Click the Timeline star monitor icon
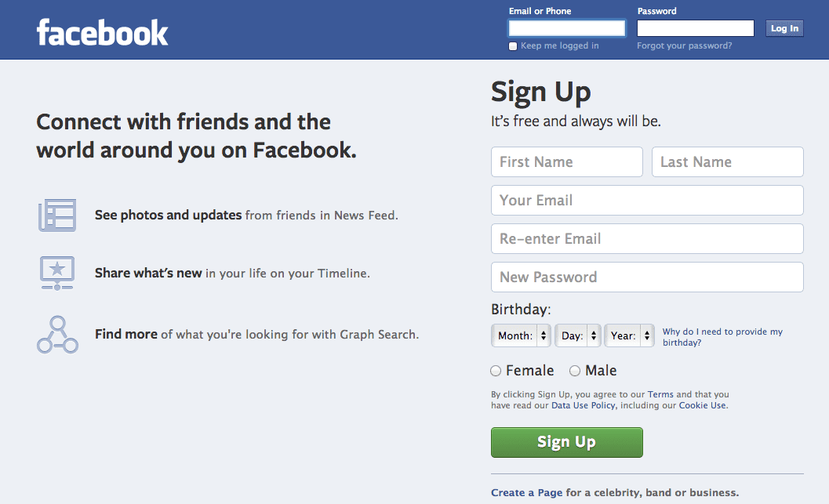Screen dimensions: 829x504 point(57,273)
